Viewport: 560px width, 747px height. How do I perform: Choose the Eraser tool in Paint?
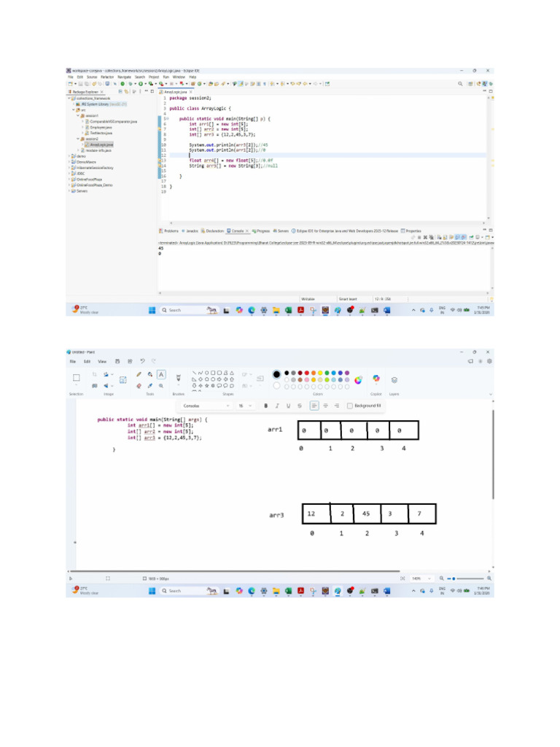[x=139, y=386]
